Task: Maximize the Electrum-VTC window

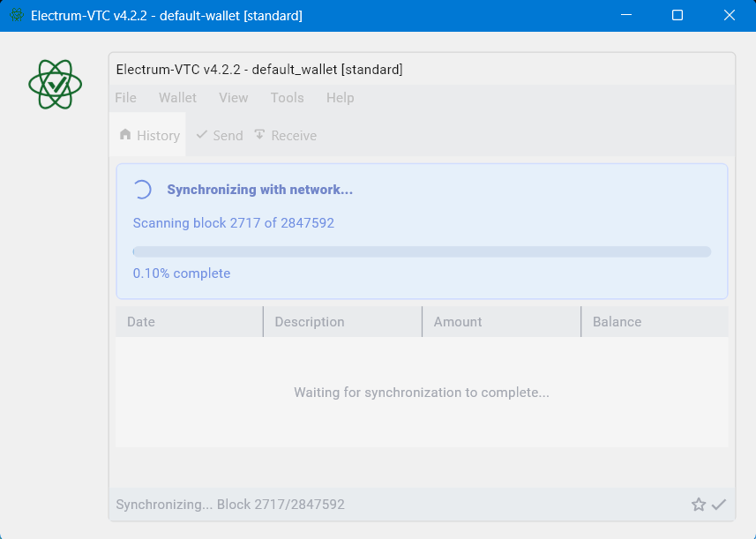Action: [677, 15]
